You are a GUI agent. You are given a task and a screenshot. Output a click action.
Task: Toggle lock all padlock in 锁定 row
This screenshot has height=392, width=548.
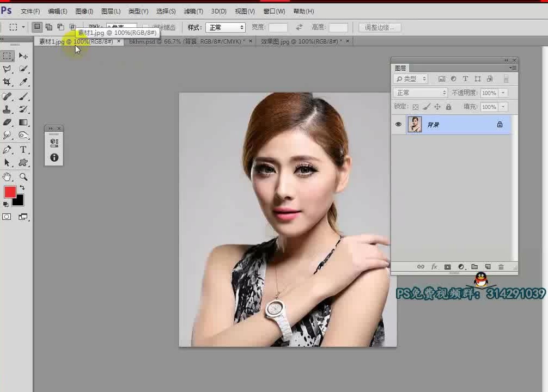(x=449, y=107)
